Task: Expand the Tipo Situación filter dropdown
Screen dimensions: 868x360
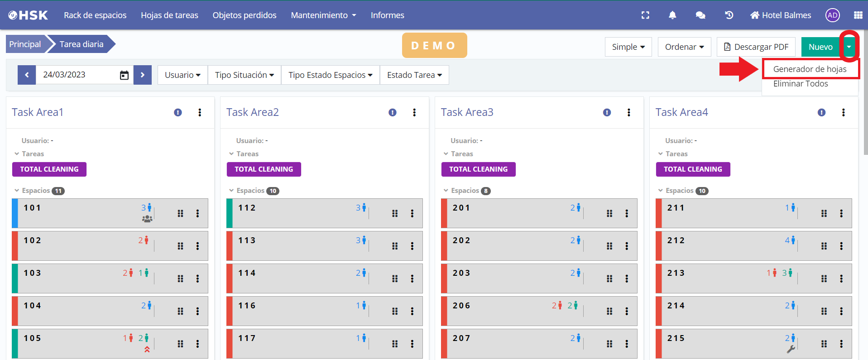Action: [x=244, y=75]
